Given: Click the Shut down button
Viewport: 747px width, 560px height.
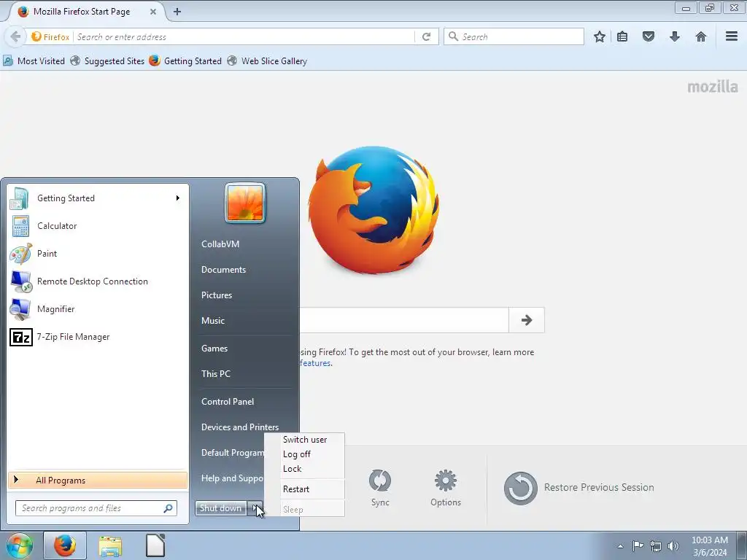Looking at the screenshot, I should tap(221, 508).
